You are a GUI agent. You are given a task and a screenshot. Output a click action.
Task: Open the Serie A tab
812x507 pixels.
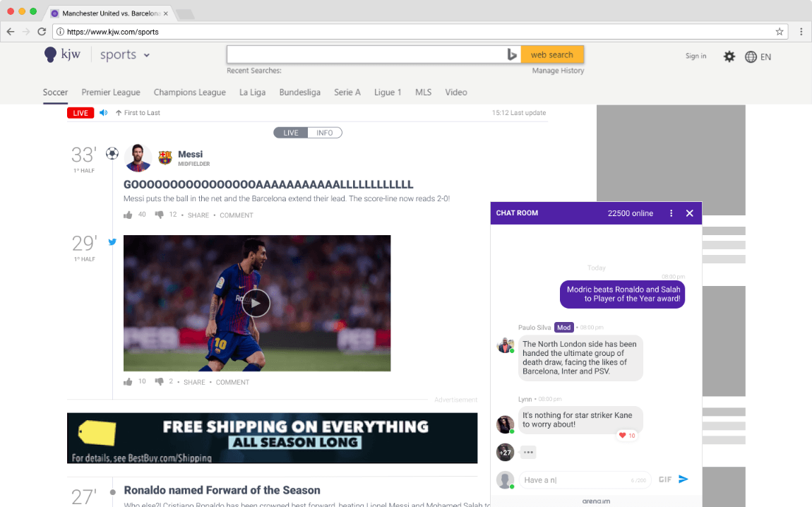[347, 93]
